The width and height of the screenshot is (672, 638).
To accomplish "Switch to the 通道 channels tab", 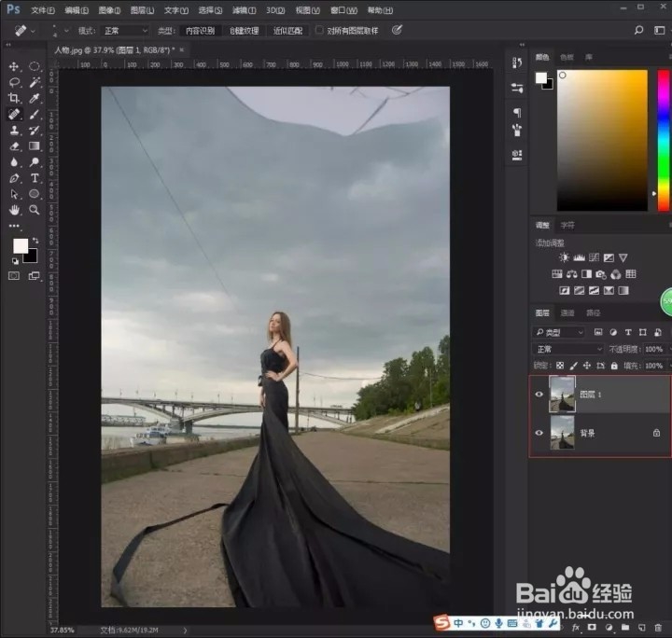I will pyautogui.click(x=567, y=313).
